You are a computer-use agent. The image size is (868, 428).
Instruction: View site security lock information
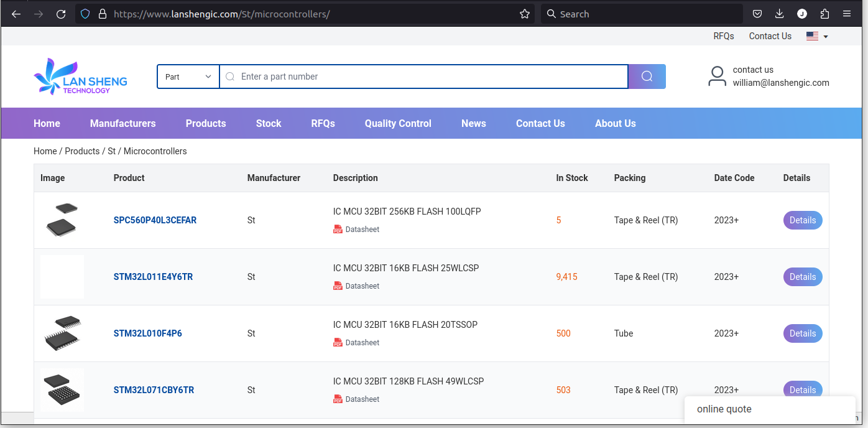click(x=103, y=14)
